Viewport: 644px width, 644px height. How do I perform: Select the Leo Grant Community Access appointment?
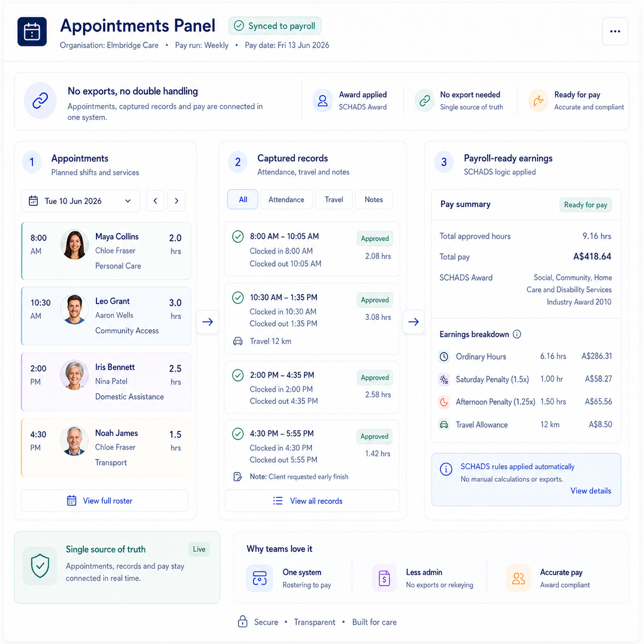pyautogui.click(x=106, y=316)
